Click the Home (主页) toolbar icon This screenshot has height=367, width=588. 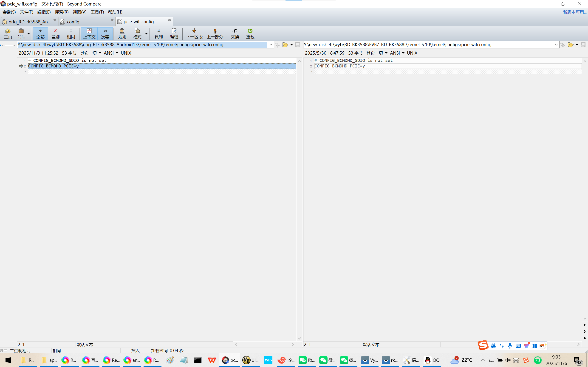tap(8, 33)
